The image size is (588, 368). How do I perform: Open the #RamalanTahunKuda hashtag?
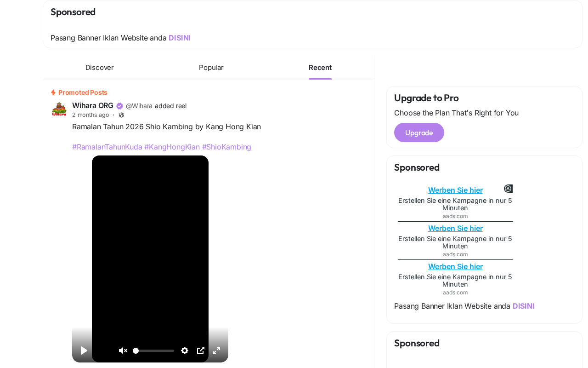[107, 147]
